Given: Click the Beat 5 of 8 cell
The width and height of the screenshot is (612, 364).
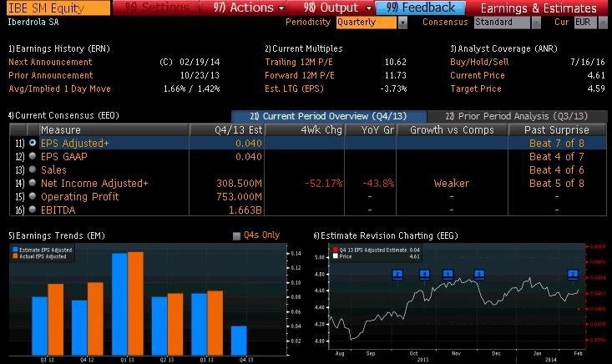Looking at the screenshot, I should 557,183.
